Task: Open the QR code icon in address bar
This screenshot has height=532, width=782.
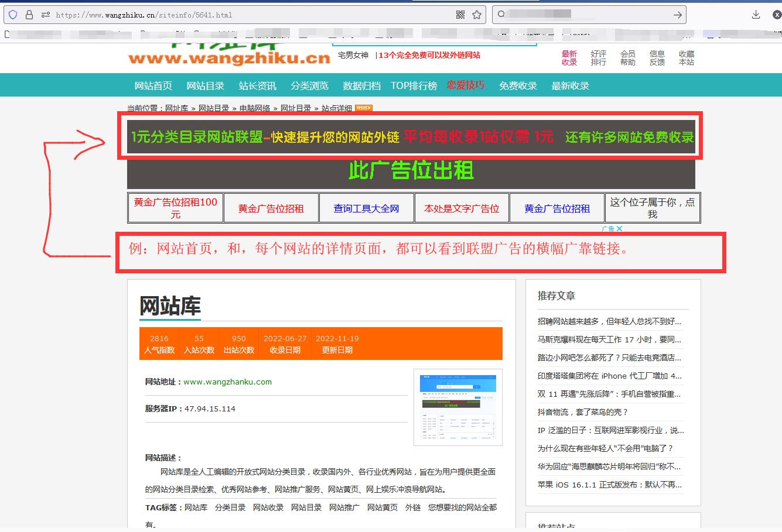Action: [460, 15]
